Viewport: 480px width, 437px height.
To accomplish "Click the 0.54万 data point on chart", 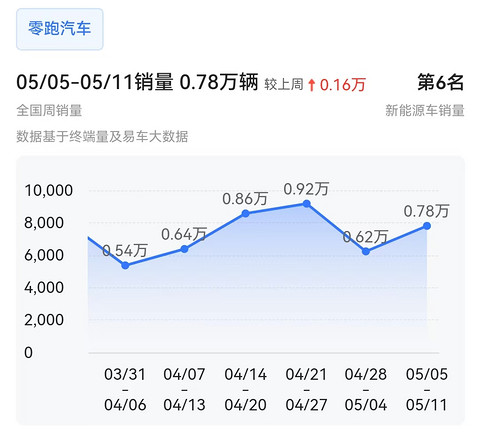I will 125,265.
